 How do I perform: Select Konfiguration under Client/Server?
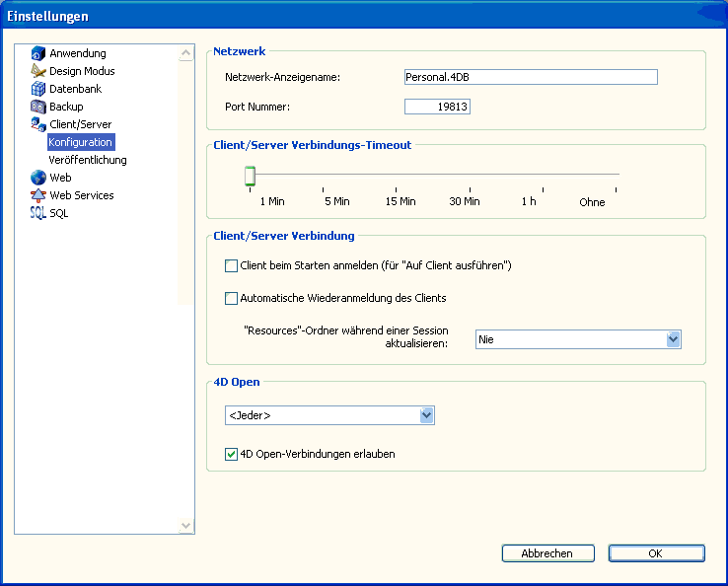81,142
